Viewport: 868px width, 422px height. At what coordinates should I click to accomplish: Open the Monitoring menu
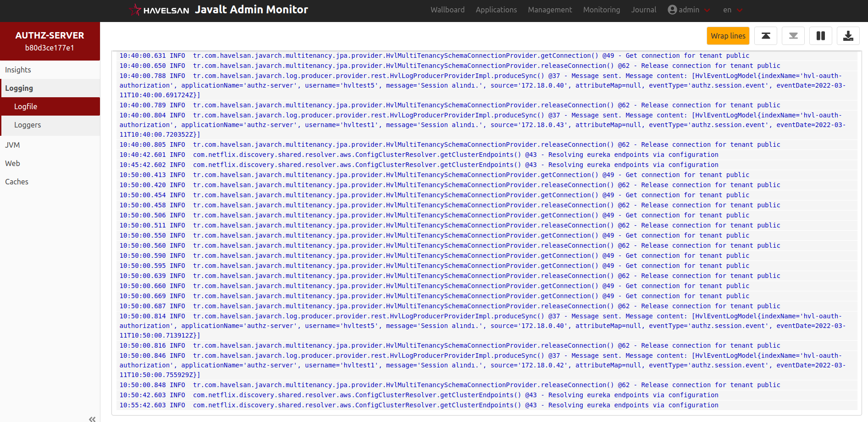602,10
